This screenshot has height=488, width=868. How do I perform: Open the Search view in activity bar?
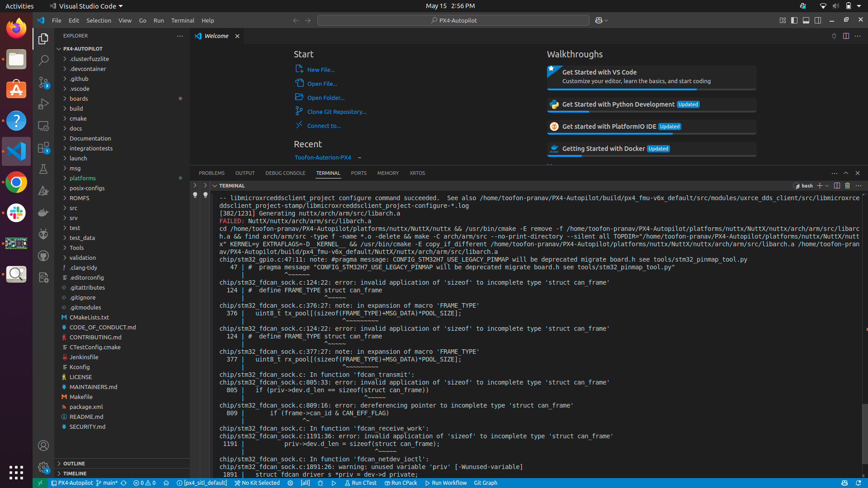43,60
